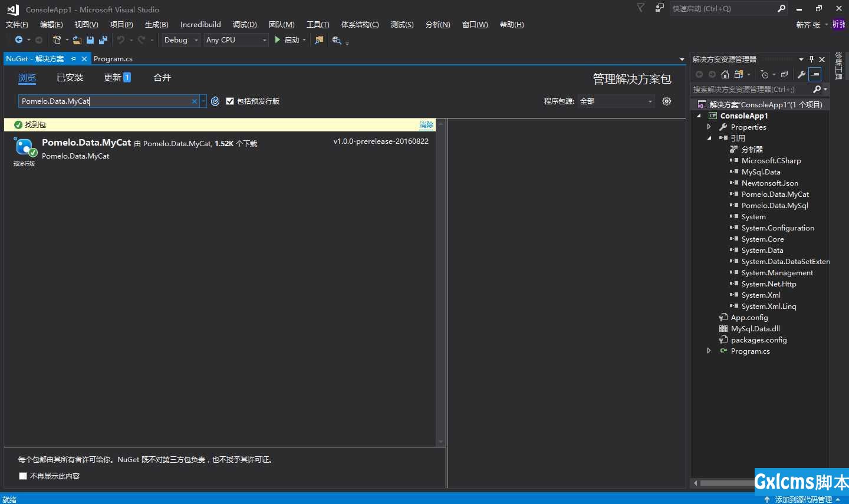The height and width of the screenshot is (504, 849).
Task: Select Newtonsoft.Json reference
Action: (769, 183)
